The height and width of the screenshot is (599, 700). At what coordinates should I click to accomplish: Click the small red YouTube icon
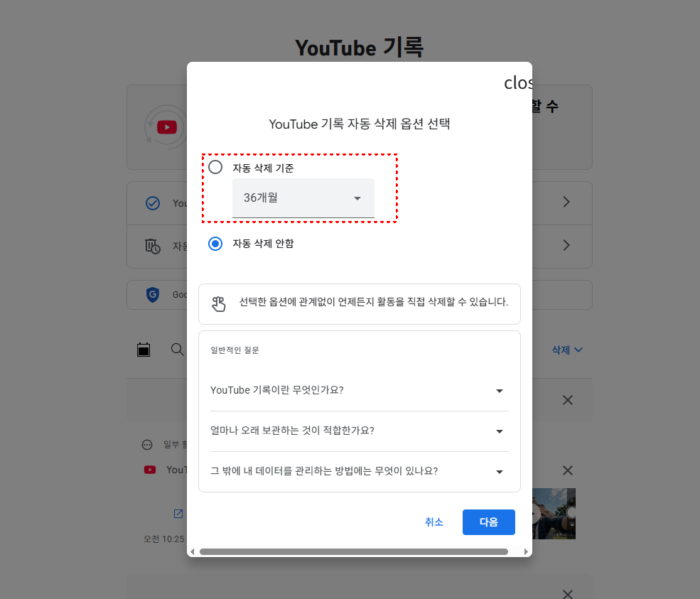(150, 470)
